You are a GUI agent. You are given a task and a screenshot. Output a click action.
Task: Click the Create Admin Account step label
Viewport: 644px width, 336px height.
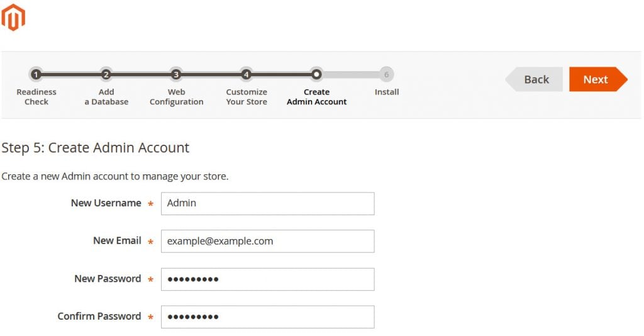click(x=316, y=97)
